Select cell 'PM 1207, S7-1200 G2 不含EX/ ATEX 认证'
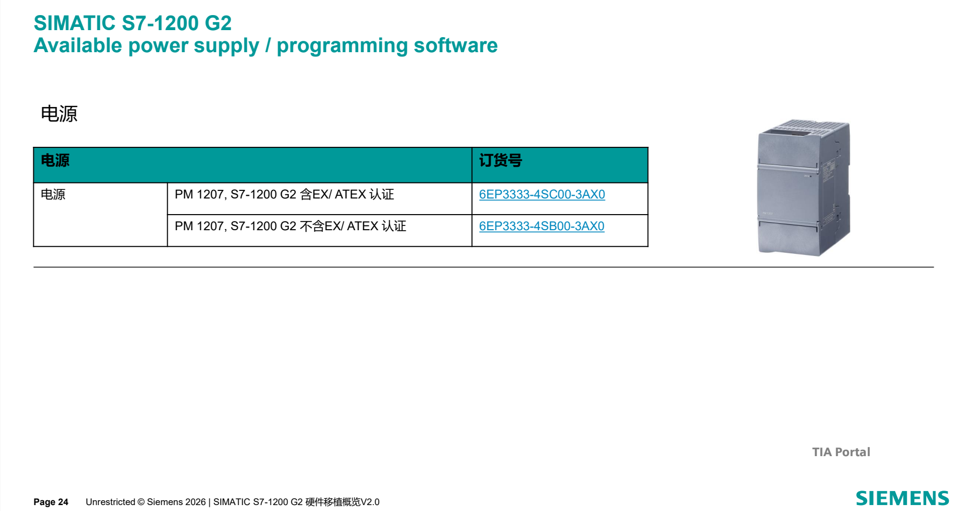The image size is (980, 511). 319,231
